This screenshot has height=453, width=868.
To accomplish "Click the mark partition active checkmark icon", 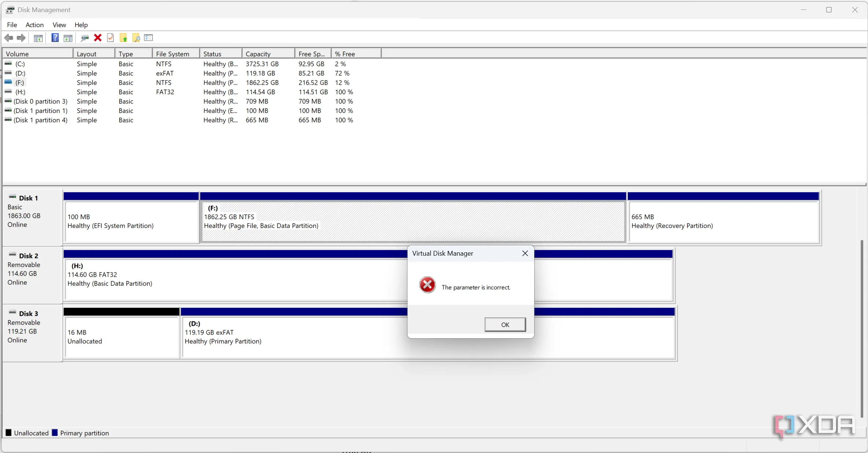I will 110,38.
